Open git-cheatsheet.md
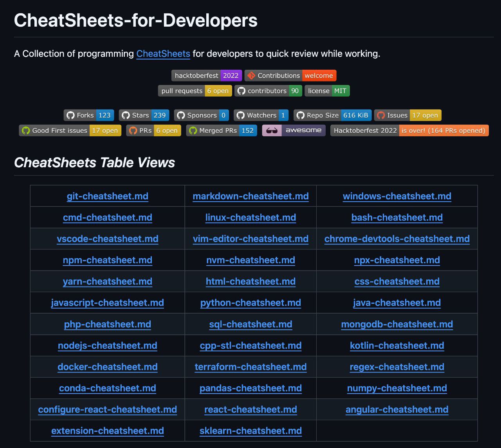Screen dimensions: 501x448 point(107,196)
